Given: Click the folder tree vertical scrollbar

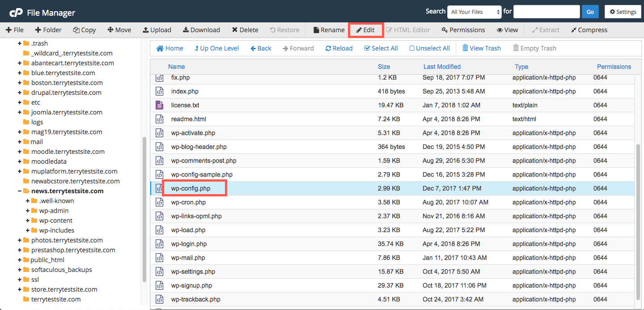Looking at the screenshot, I should [x=144, y=209].
